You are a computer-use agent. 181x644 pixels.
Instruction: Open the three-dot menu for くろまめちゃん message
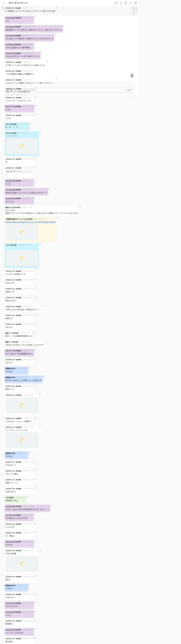tap(47, 62)
